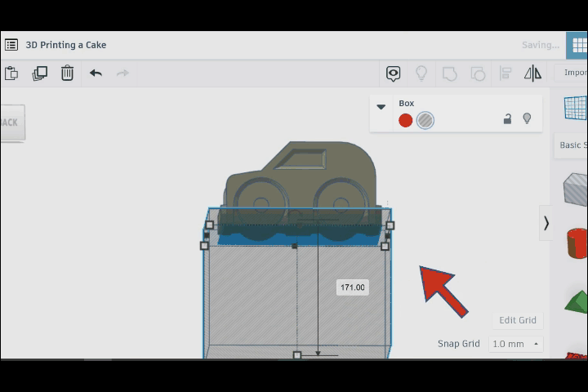Redo the last undone action
588x392 pixels.
point(122,73)
